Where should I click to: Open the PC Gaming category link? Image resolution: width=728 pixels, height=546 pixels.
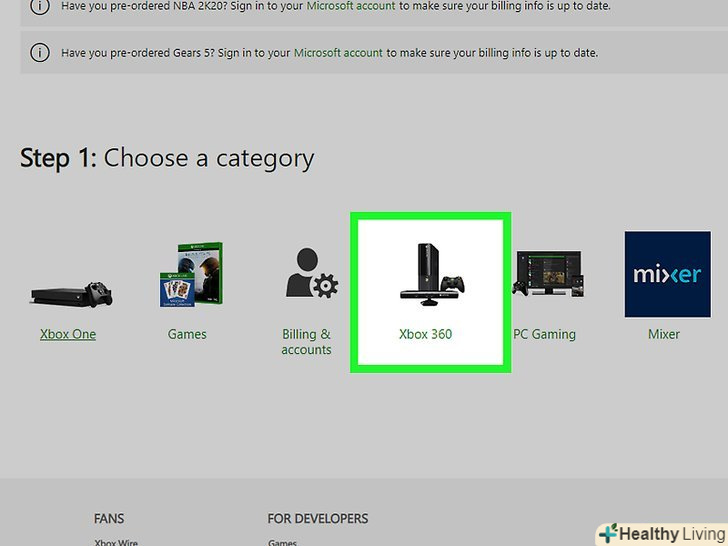click(545, 334)
